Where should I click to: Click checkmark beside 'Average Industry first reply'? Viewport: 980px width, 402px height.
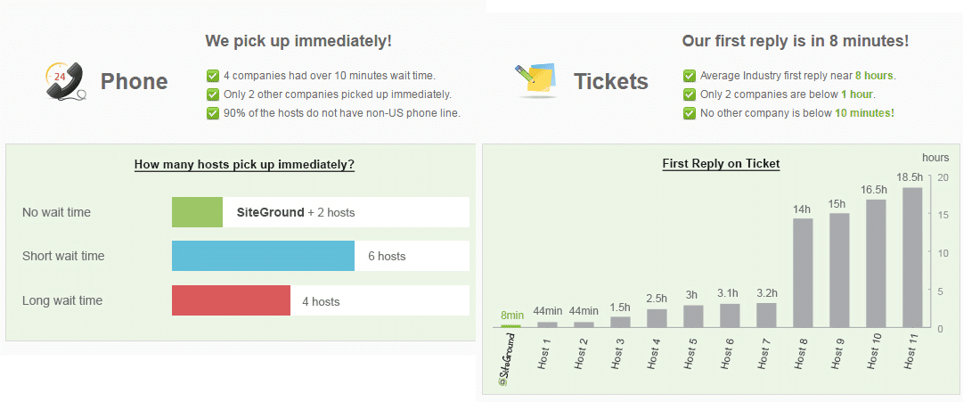click(690, 76)
